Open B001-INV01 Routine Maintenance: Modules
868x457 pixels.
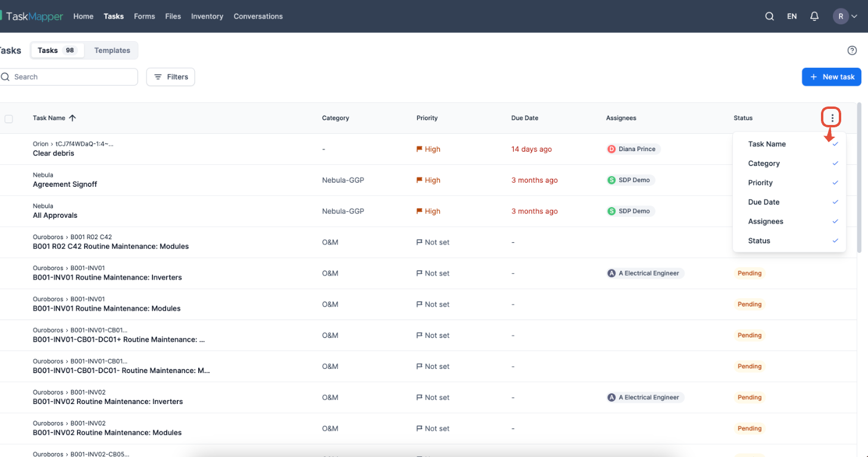[x=107, y=308]
